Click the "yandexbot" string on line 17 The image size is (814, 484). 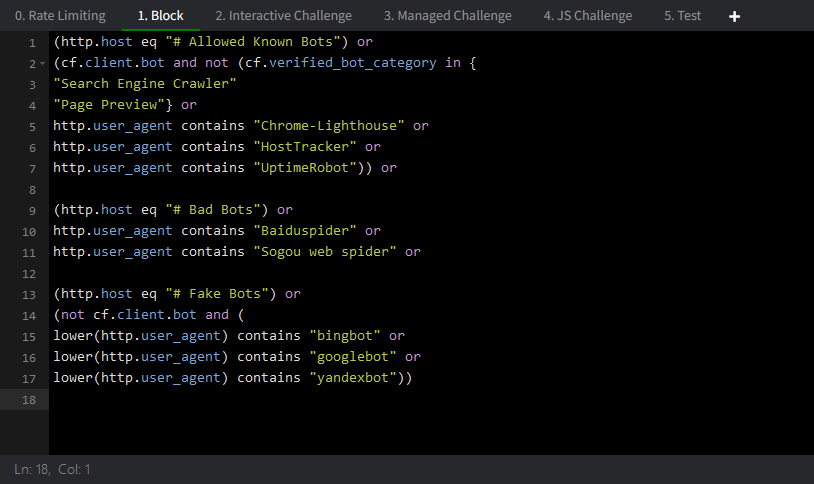[x=356, y=378]
